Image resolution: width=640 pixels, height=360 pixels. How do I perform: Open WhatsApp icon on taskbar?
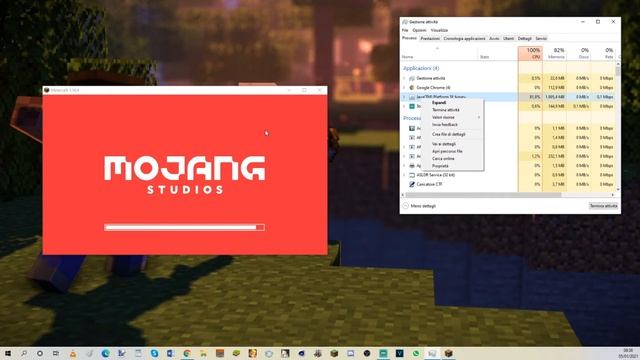416,353
